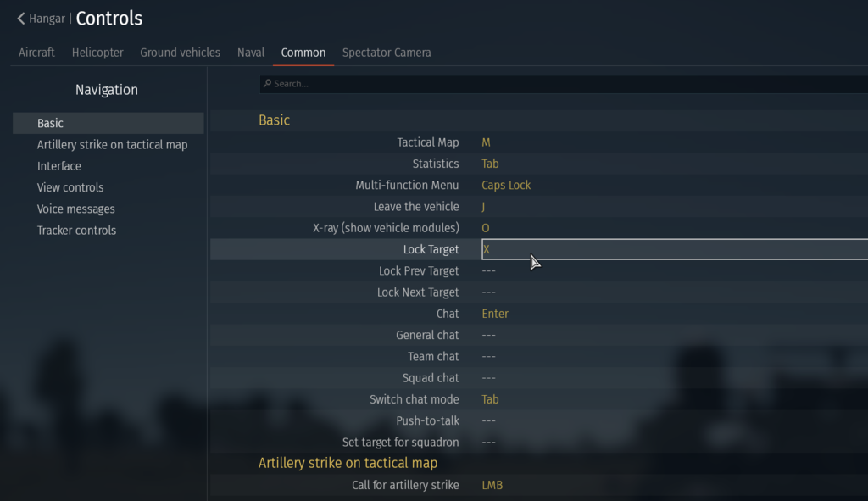Select the Ground vehicles tab

[180, 53]
